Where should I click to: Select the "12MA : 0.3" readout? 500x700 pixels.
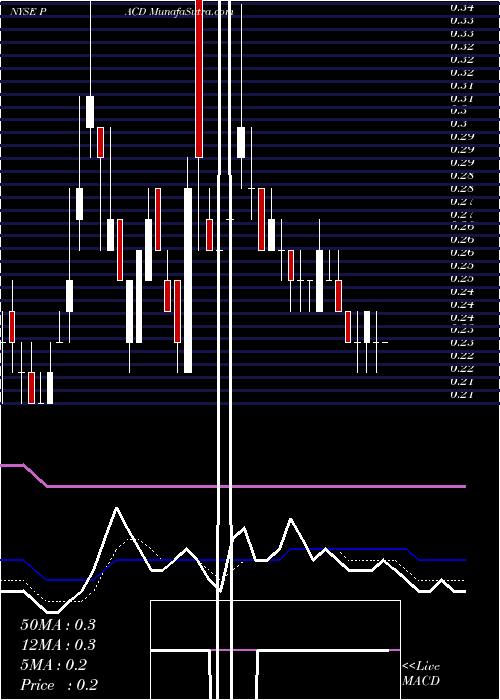coord(58,645)
